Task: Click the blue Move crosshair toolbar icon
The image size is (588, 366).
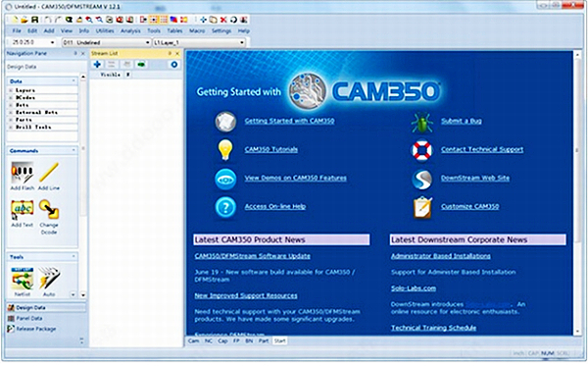Action: [x=203, y=20]
